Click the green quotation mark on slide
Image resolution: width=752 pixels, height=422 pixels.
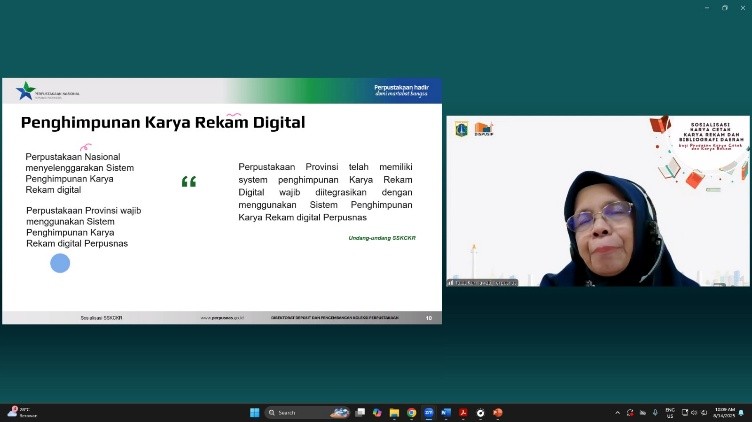click(189, 181)
